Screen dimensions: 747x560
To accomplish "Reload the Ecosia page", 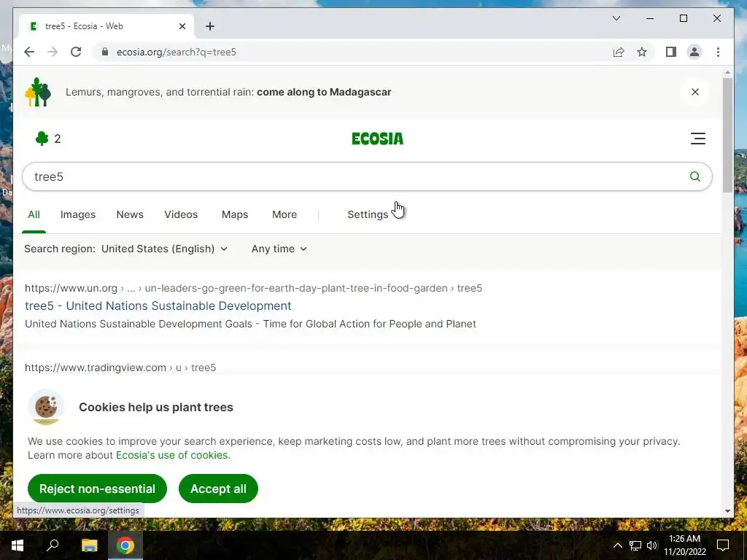I will tap(76, 52).
